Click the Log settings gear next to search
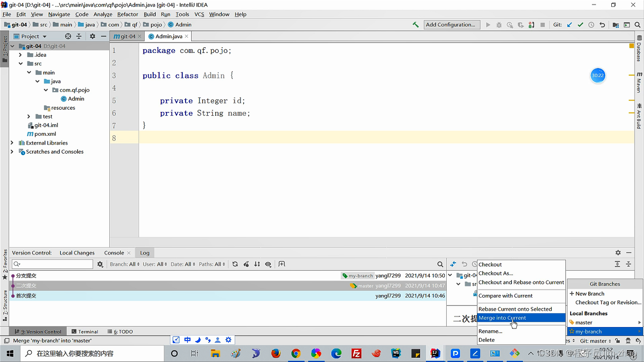Image resolution: width=644 pixels, height=362 pixels. 100,264
